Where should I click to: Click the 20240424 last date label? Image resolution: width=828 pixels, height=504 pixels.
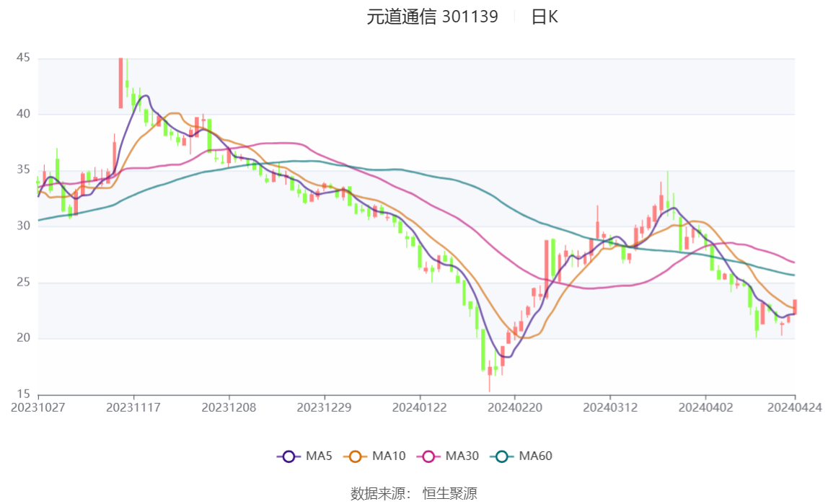click(x=794, y=407)
